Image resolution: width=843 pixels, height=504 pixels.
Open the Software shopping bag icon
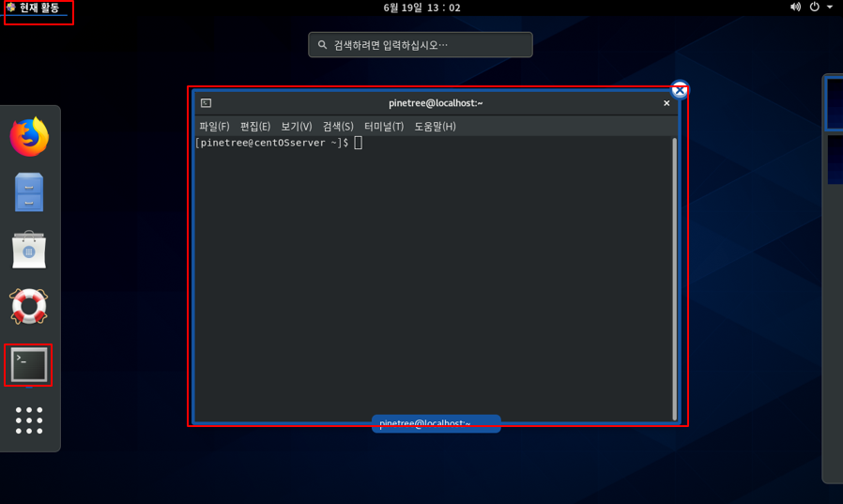29,250
